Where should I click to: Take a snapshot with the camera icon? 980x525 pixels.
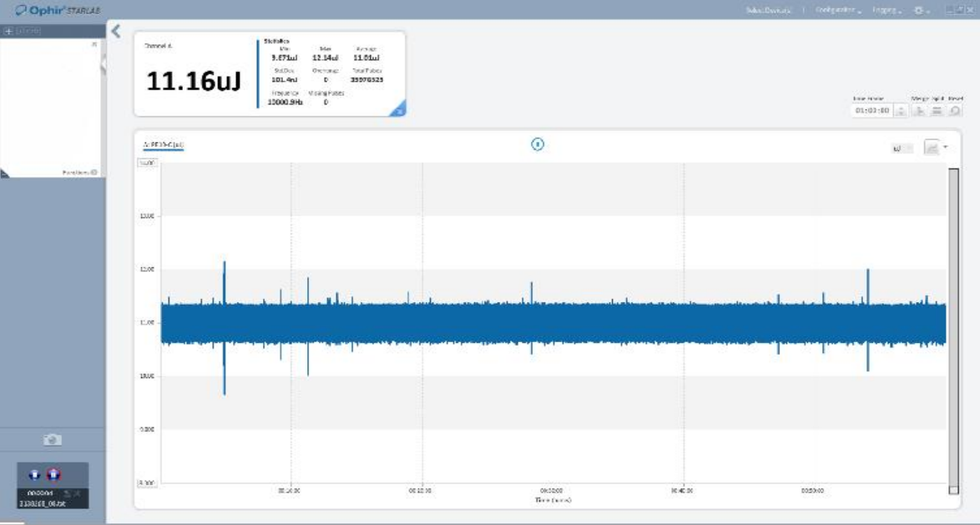(53, 440)
